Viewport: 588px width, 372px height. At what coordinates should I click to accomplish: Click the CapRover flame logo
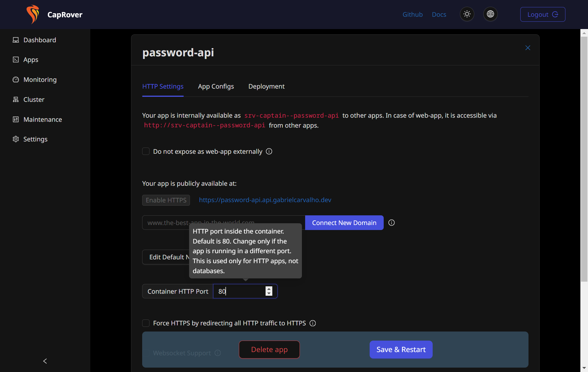[33, 14]
